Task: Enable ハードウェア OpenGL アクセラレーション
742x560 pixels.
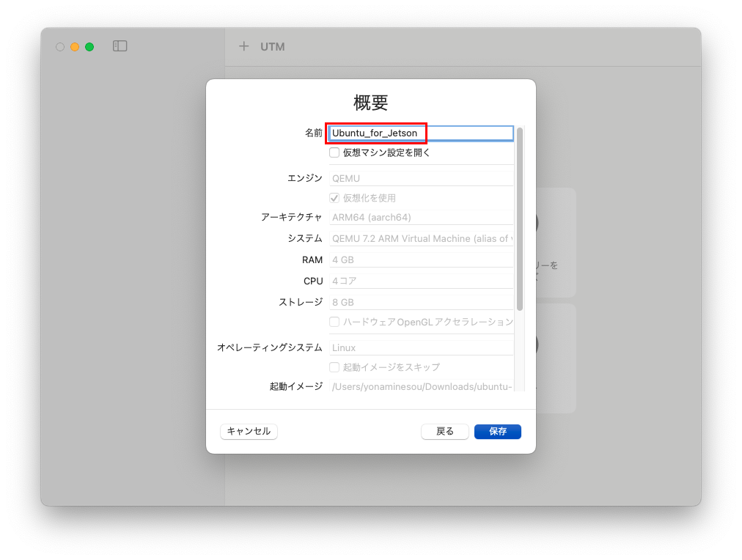Action: coord(334,322)
